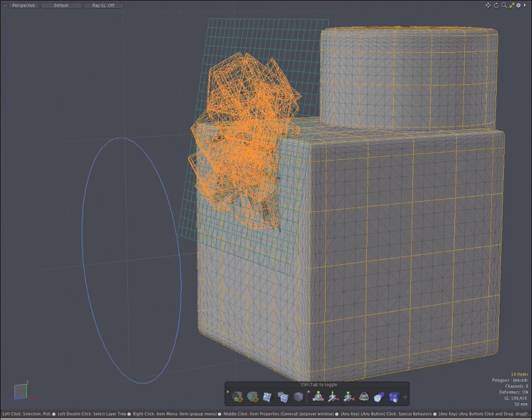Select the three-axis transform tool icon
The height and width of the screenshot is (420, 532).
(x=318, y=397)
